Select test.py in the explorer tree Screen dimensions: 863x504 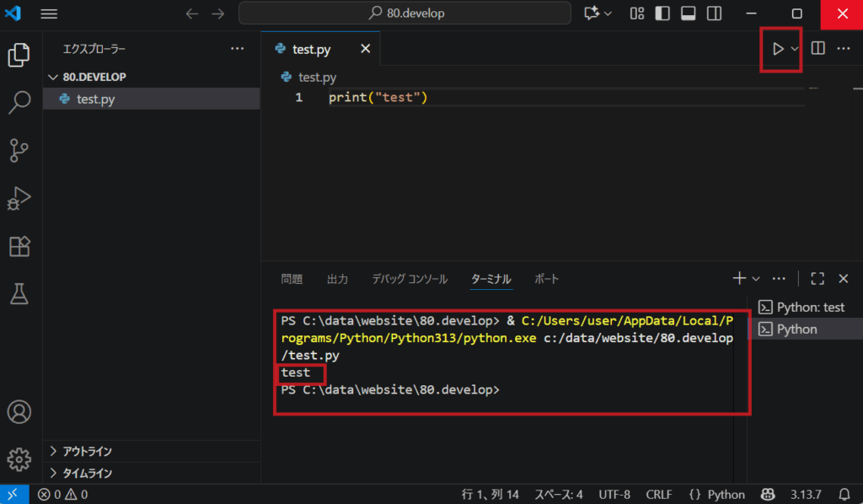(x=96, y=99)
